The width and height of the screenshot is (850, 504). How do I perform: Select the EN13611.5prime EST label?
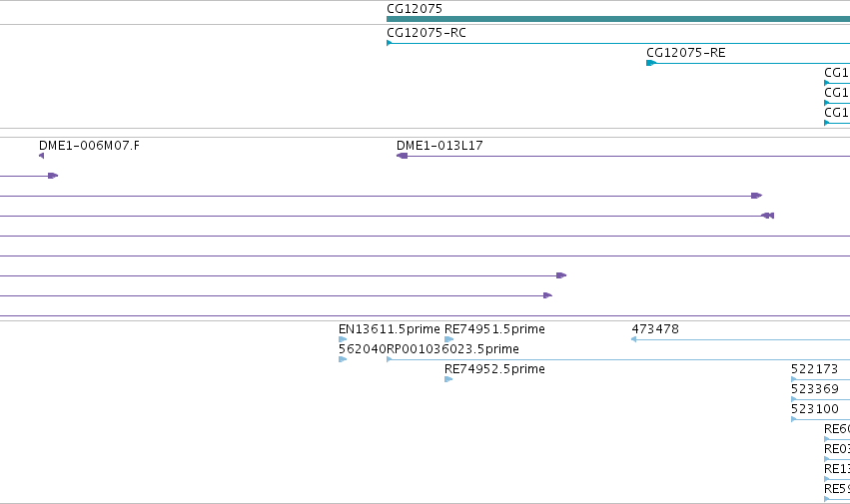pyautogui.click(x=390, y=329)
